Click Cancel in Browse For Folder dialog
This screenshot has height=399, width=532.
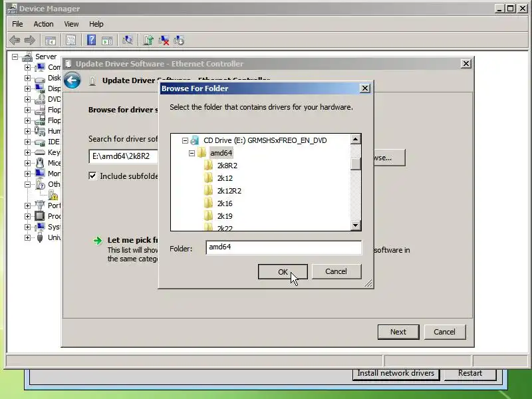[x=336, y=271]
